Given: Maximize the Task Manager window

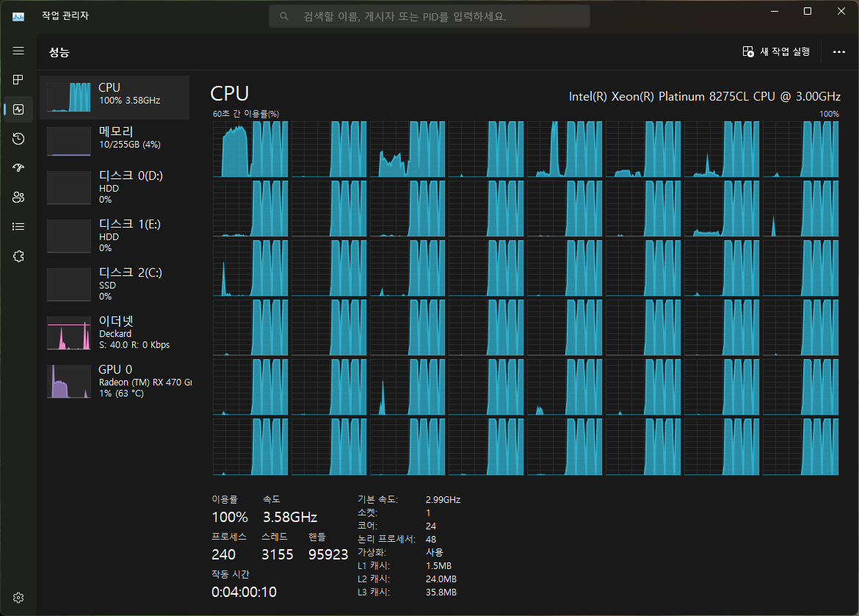Looking at the screenshot, I should click(x=808, y=11).
